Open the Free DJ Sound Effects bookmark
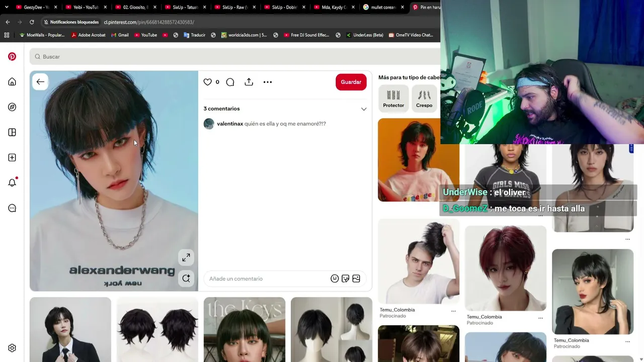The height and width of the screenshot is (362, 644). pyautogui.click(x=306, y=35)
